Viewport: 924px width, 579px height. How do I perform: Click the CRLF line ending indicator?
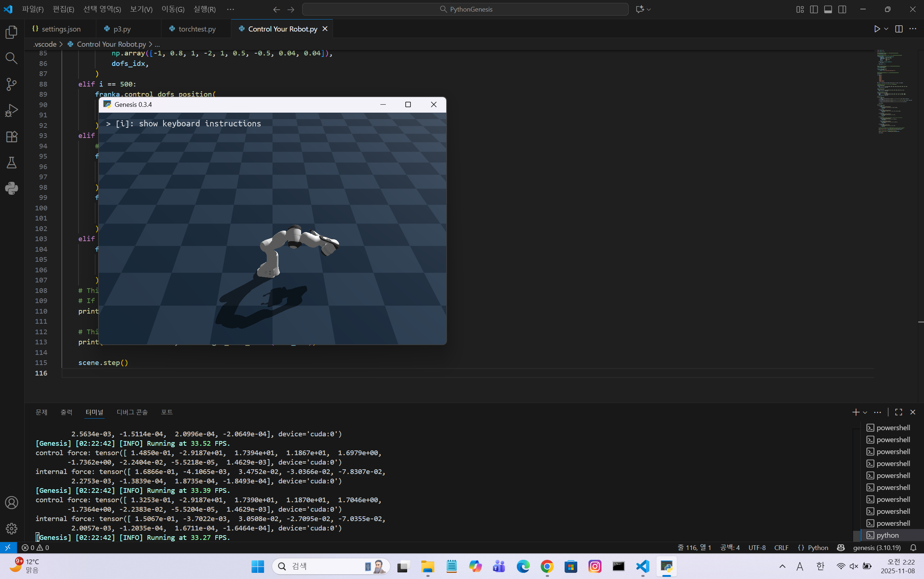click(781, 547)
